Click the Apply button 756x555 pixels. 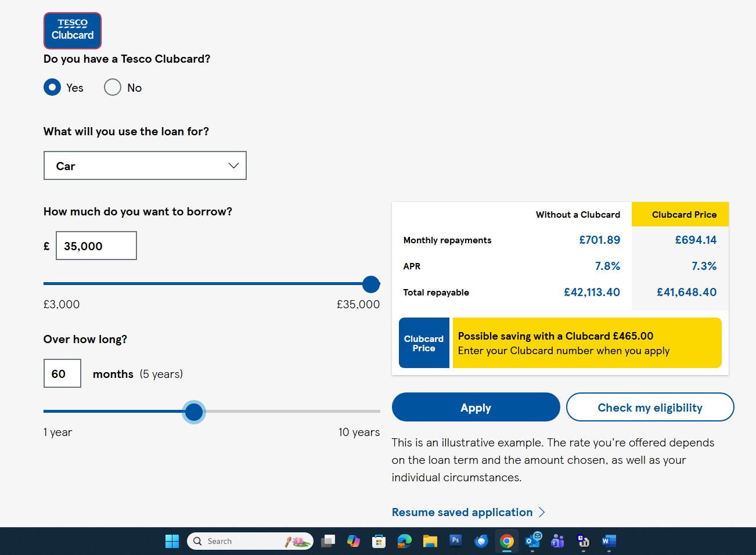(476, 408)
